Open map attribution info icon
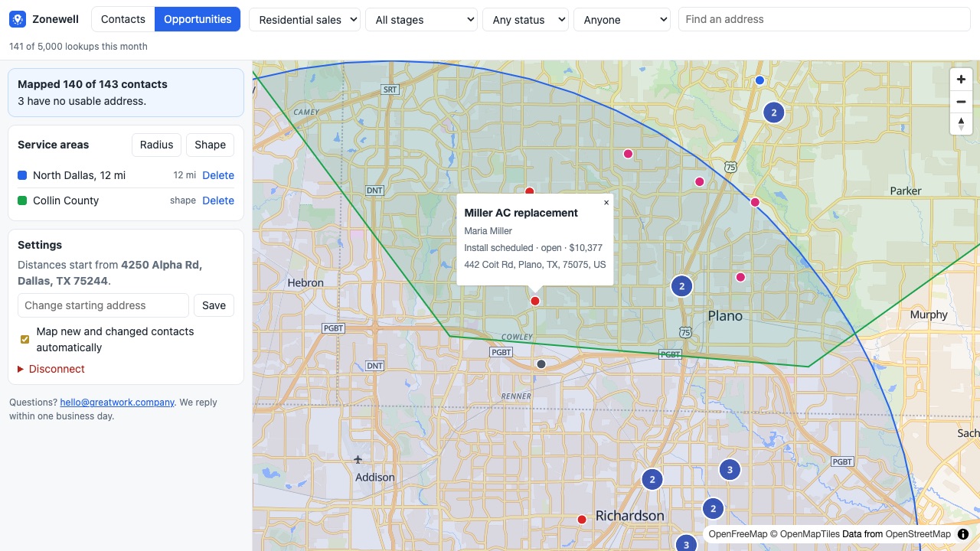The image size is (980, 551). [963, 534]
